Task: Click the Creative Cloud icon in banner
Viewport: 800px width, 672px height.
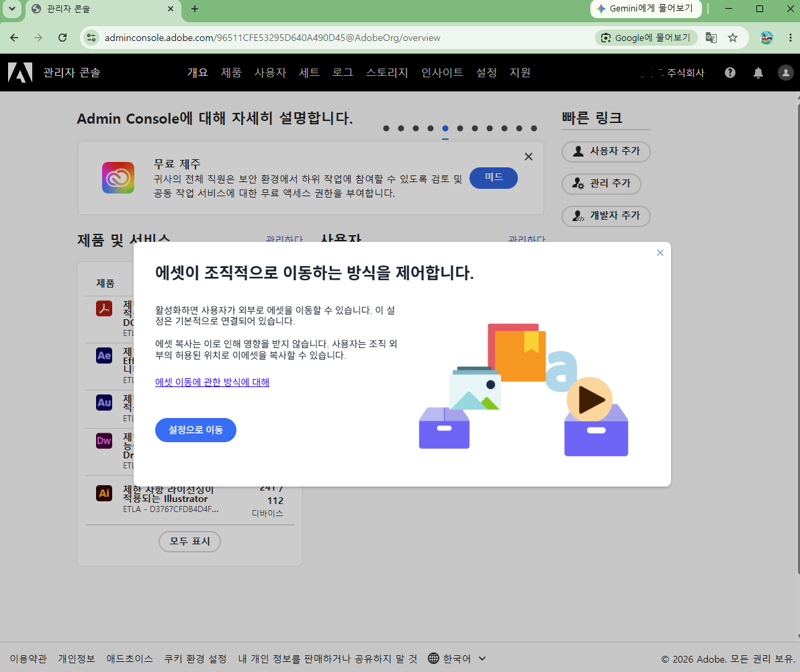Action: tap(118, 177)
